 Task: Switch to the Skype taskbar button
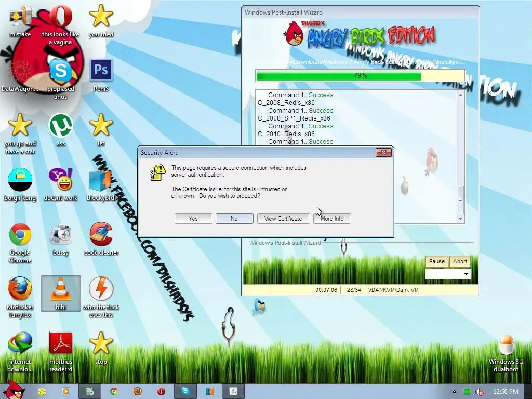click(185, 392)
